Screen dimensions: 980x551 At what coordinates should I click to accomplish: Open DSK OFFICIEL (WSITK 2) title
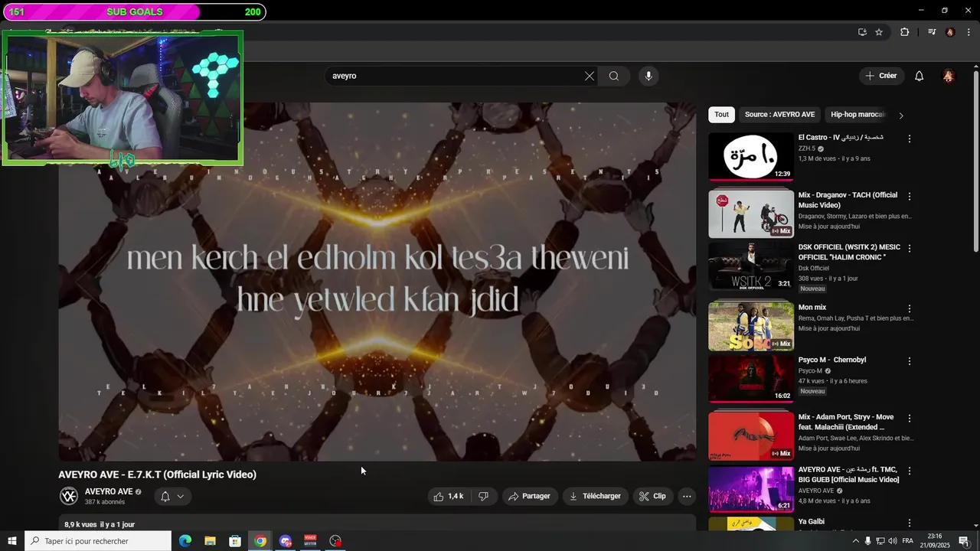pos(849,253)
